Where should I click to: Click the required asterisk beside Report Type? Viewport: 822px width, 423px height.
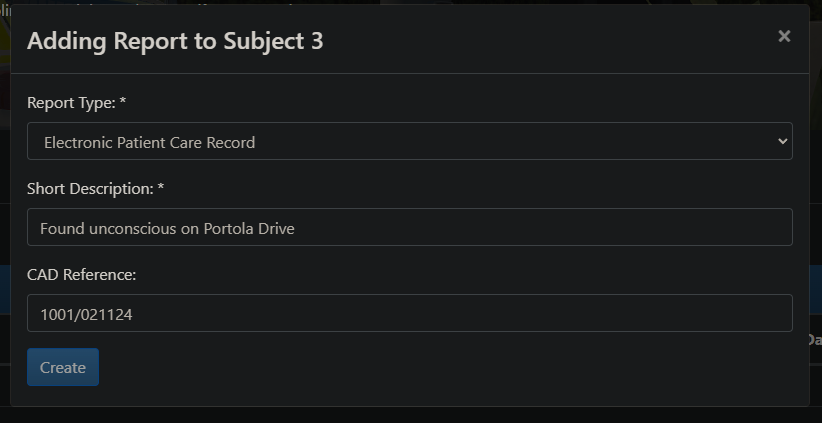pos(122,103)
